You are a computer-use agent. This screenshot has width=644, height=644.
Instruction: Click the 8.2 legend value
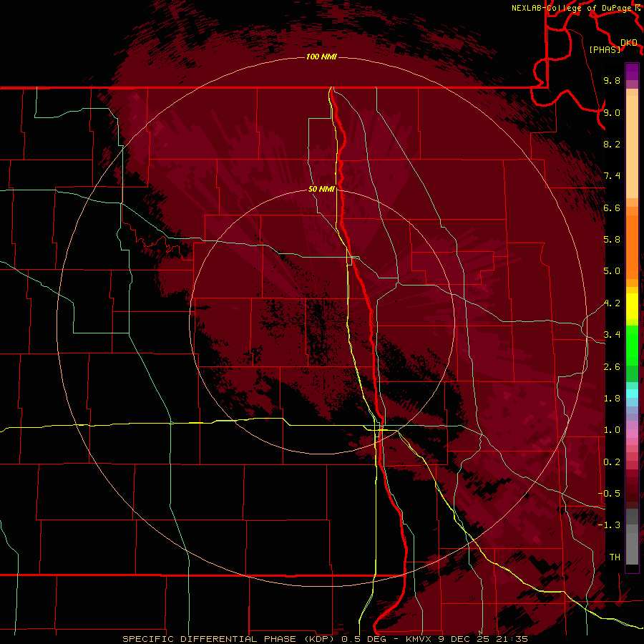612,144
